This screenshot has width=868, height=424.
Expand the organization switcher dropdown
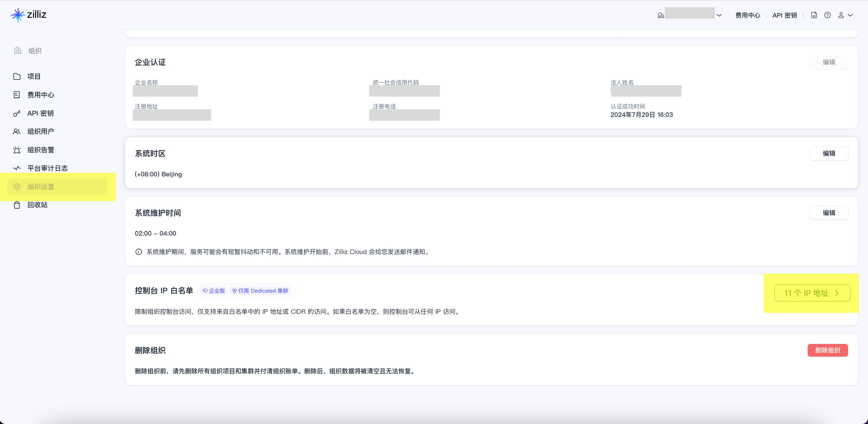[x=719, y=15]
